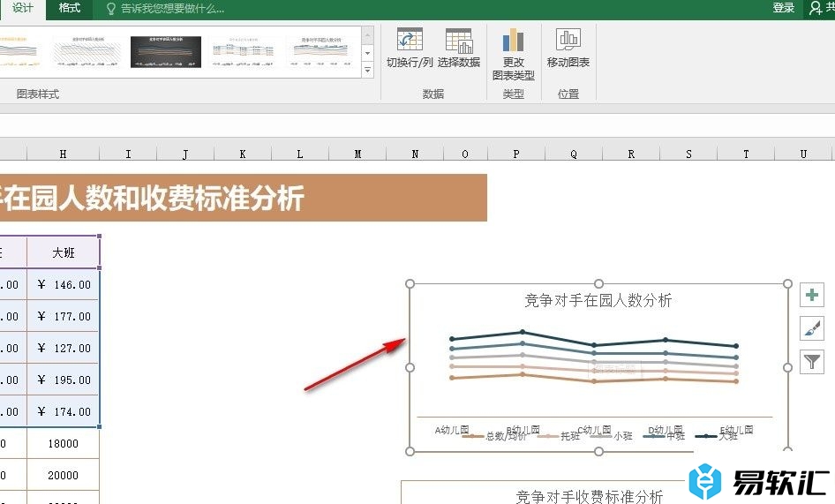Image resolution: width=835 pixels, height=504 pixels.
Task: Select column L header
Action: coord(300,154)
